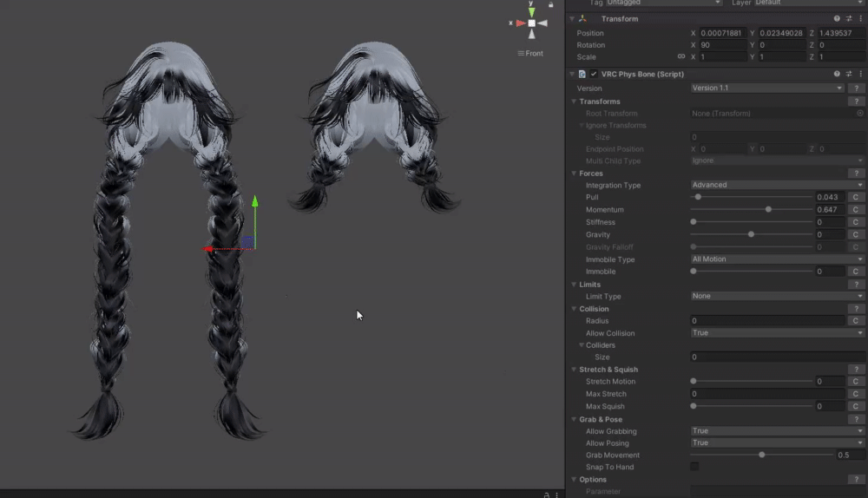Viewport: 868px width, 498px height.
Task: Click the C curve button for Pull
Action: 855,198
